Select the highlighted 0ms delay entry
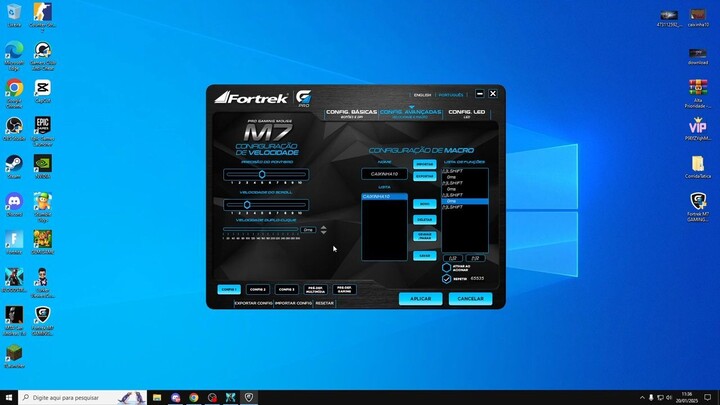 [x=465, y=201]
